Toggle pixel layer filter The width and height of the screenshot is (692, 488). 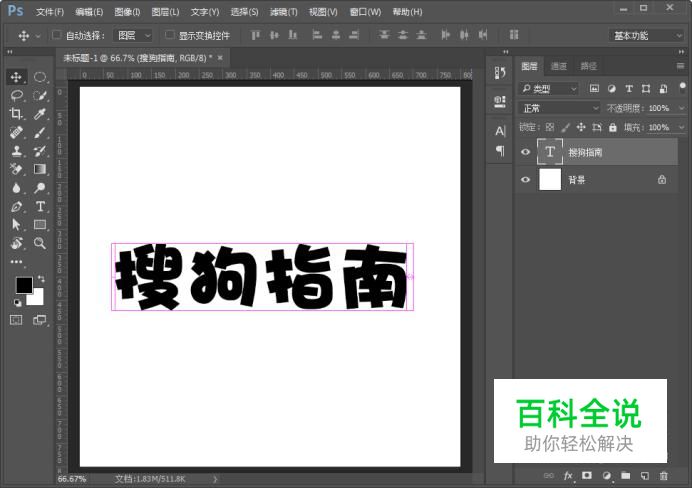coord(594,89)
